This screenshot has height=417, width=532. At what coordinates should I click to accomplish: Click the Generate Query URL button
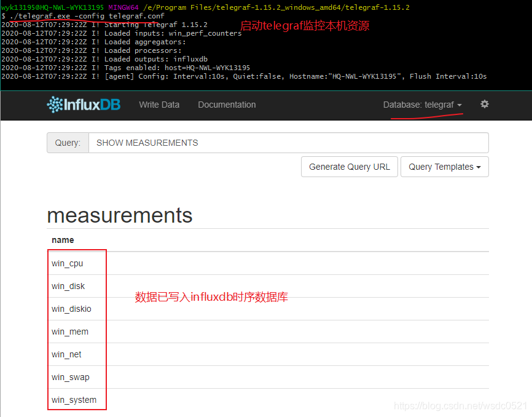(x=349, y=167)
